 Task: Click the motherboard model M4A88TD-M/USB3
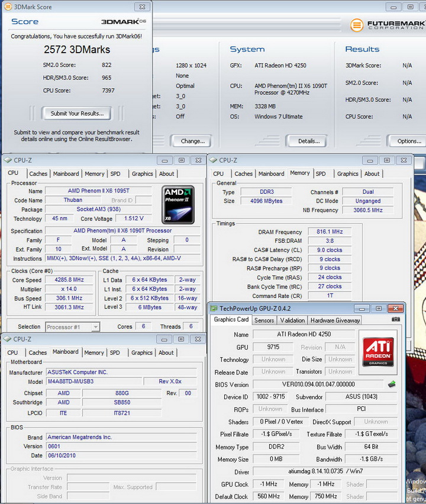(93, 381)
